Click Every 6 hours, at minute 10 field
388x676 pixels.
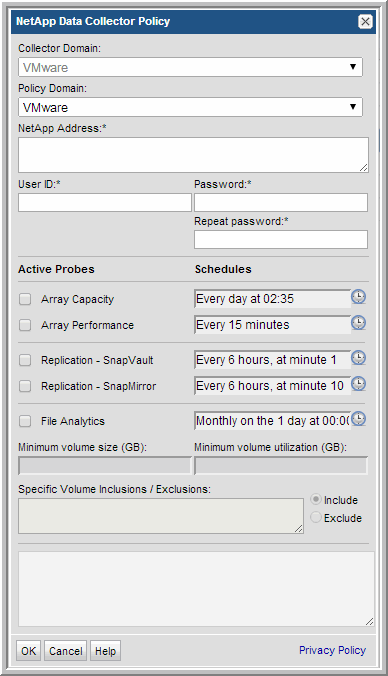click(x=272, y=385)
